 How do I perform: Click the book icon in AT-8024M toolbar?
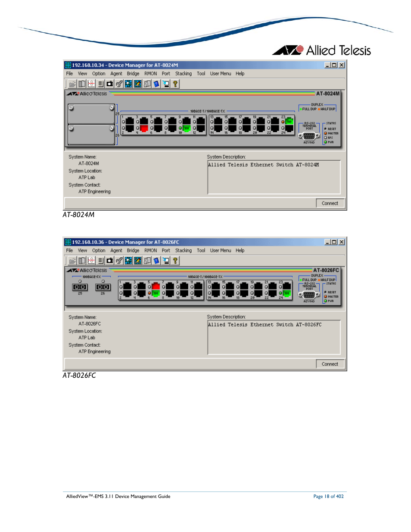(82, 84)
